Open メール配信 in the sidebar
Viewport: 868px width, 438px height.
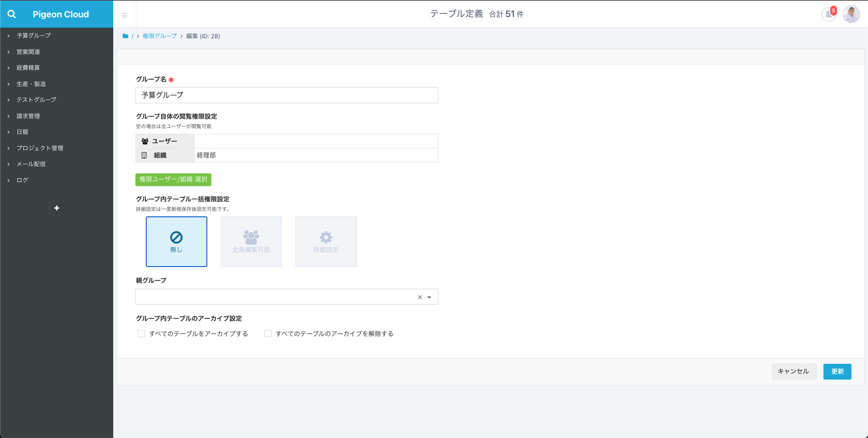tap(31, 164)
